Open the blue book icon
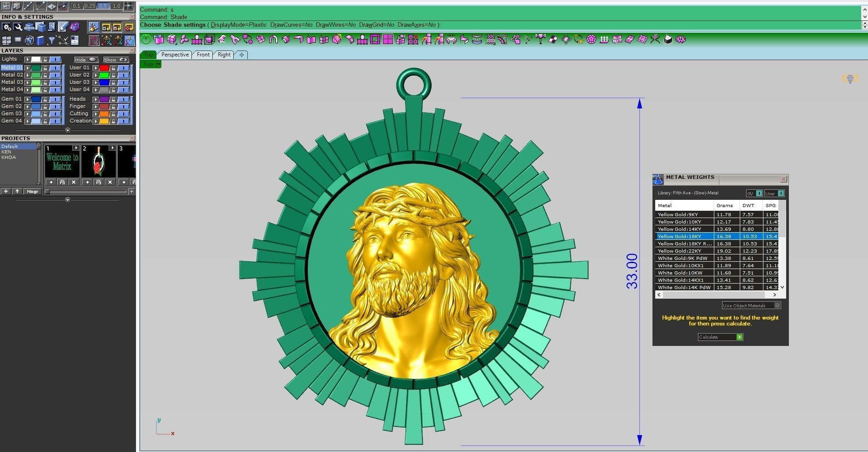 (40, 41)
